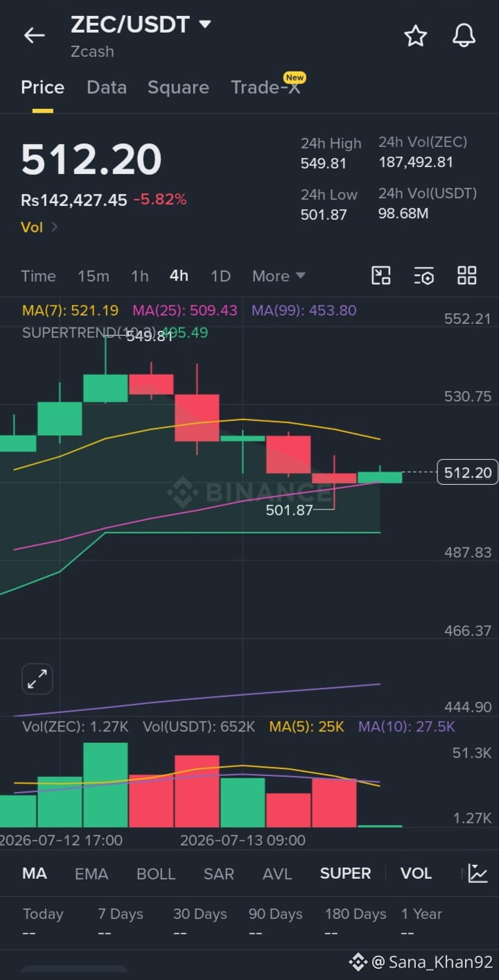Open the chart drawing tools icon
The image size is (499, 980).
click(381, 275)
